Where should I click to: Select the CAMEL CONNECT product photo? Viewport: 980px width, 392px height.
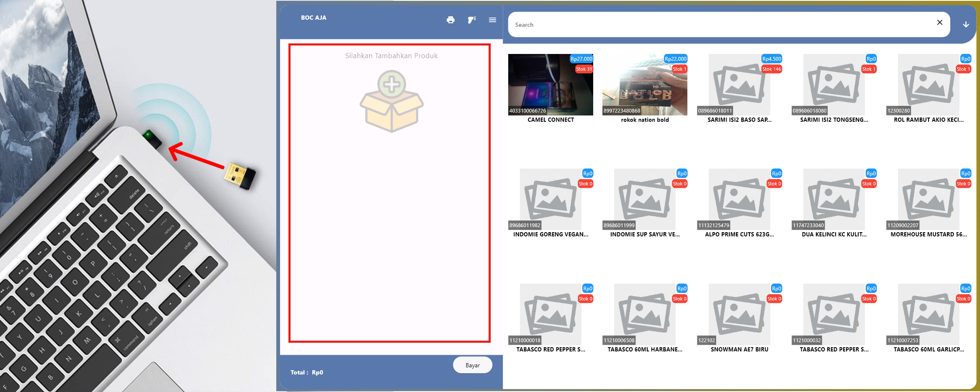[x=550, y=85]
